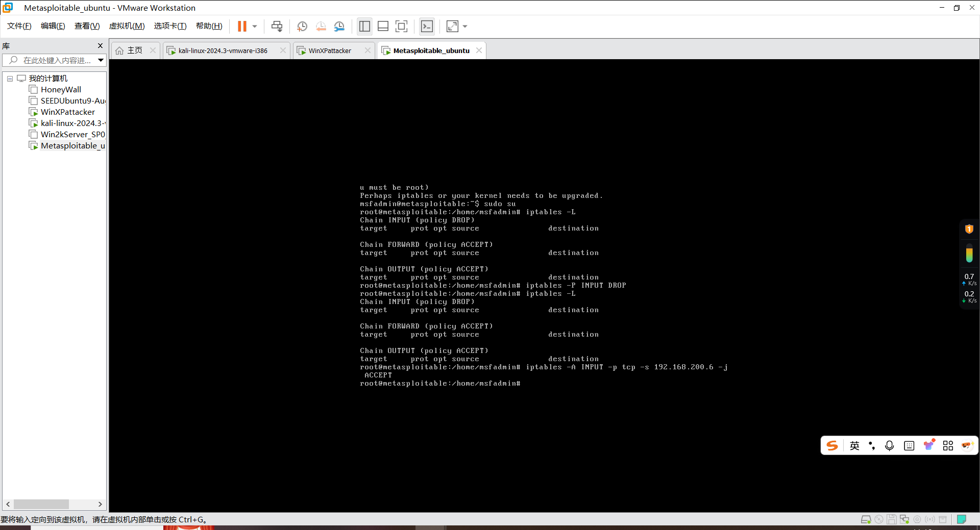Click the orange shield security widget icon
Image resolution: width=980 pixels, height=530 pixels.
(x=969, y=229)
